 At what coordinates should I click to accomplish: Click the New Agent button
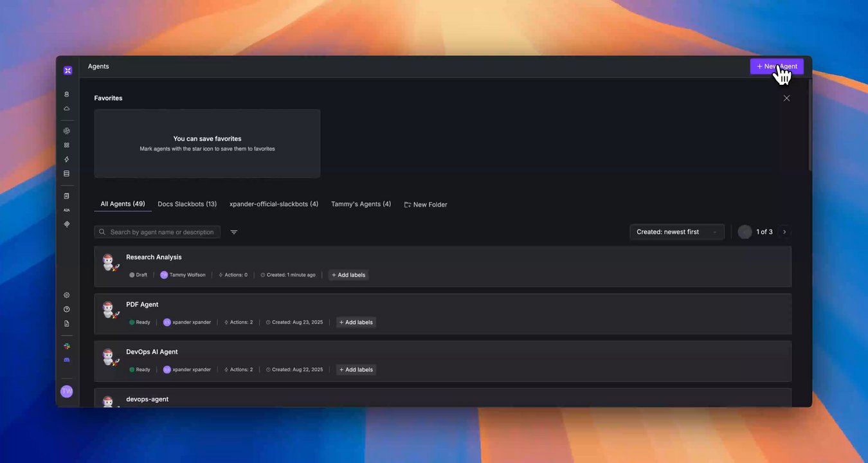click(777, 66)
